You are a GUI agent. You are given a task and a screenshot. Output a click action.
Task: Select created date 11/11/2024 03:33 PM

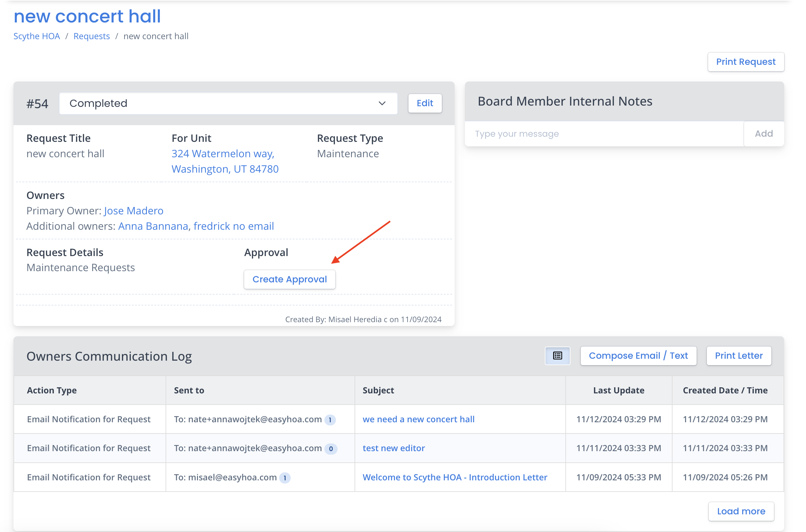tap(725, 448)
